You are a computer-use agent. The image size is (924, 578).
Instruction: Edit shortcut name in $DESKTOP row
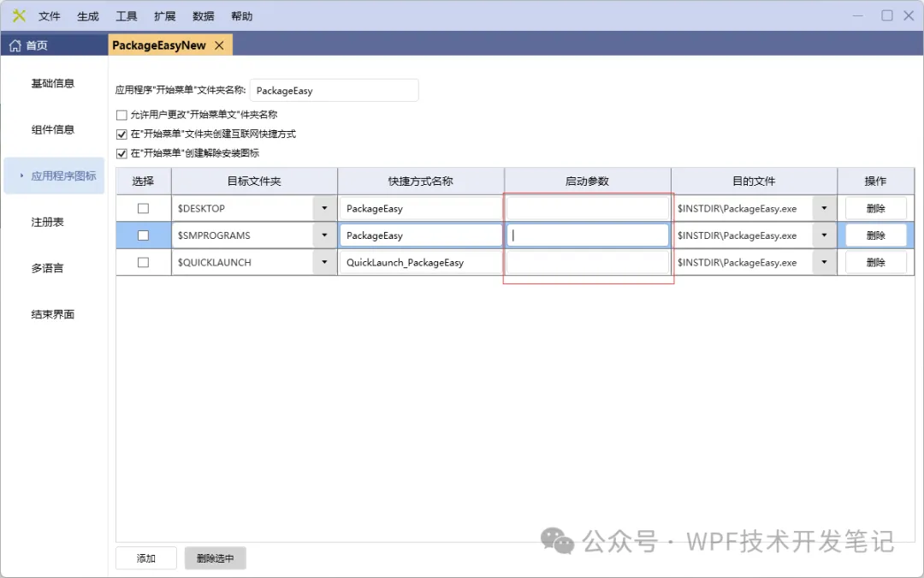click(421, 208)
